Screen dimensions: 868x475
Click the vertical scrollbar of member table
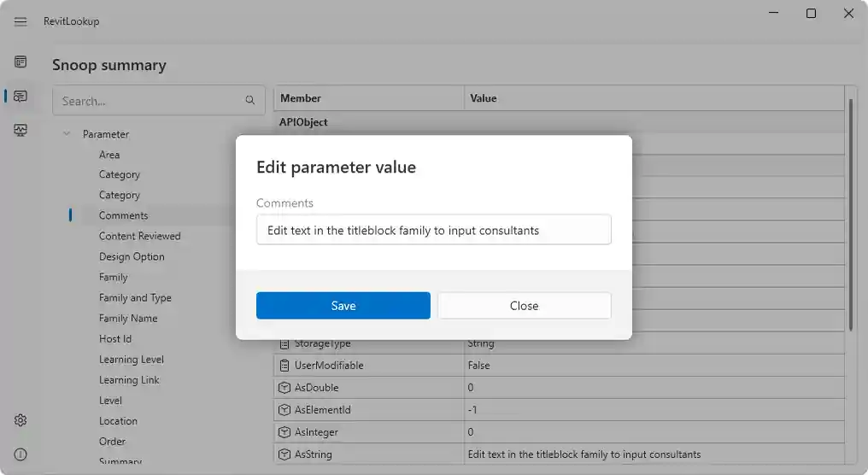850,214
